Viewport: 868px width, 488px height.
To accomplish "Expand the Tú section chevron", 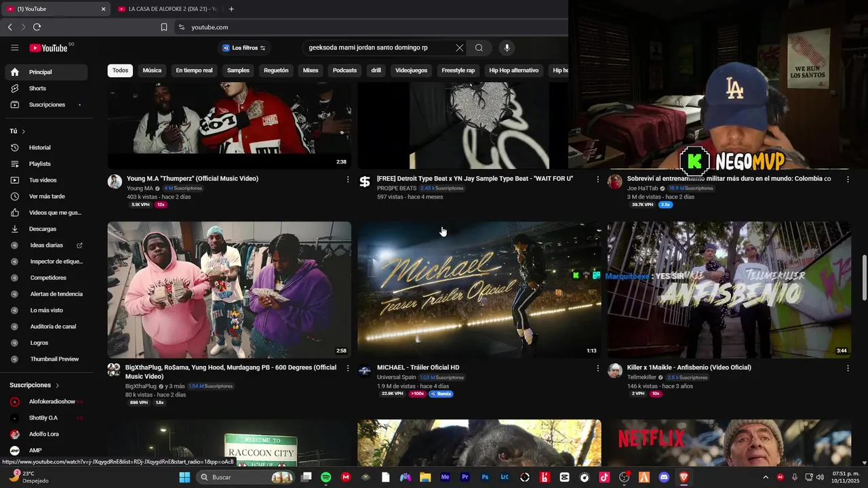I will tap(23, 131).
